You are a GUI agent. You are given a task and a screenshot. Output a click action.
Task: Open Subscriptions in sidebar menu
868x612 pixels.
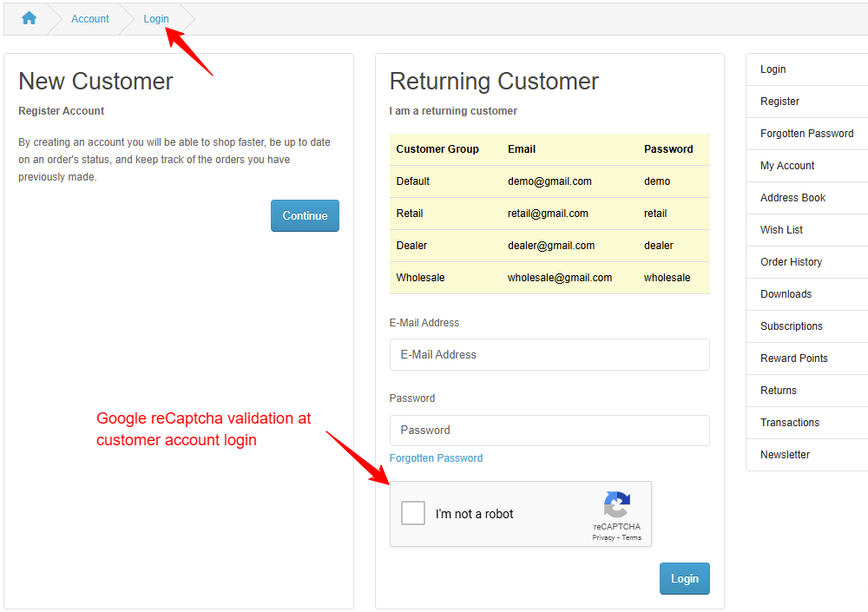(x=807, y=326)
